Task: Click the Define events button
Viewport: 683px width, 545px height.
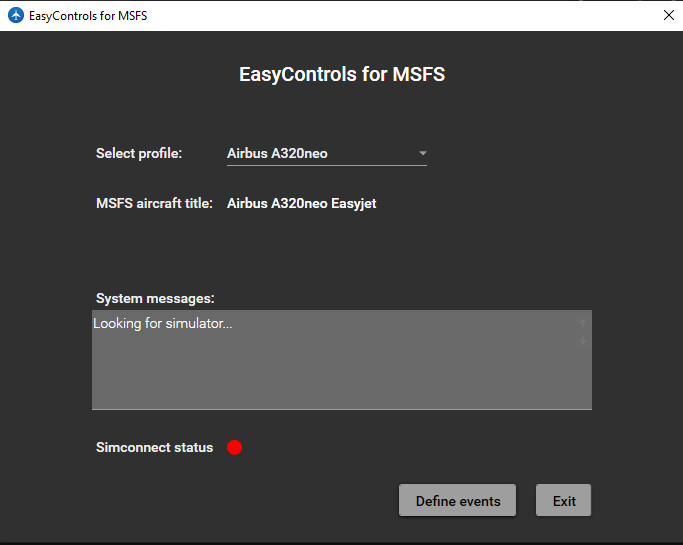Action: (457, 500)
